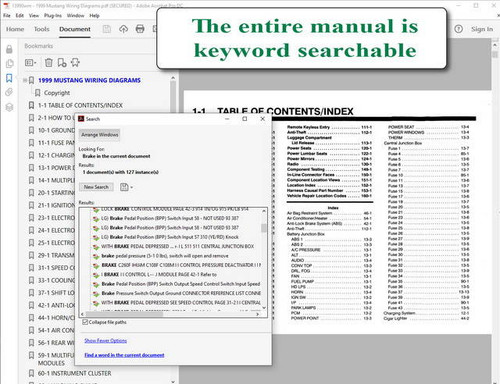This screenshot has width=500, height=384.
Task: Click the security lock icon in left sidebar
Action: pyautogui.click(x=9, y=49)
